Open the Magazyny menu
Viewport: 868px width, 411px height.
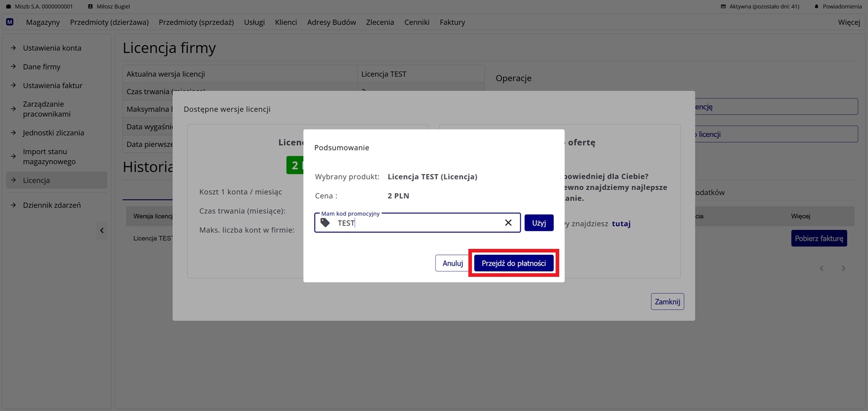click(x=43, y=22)
